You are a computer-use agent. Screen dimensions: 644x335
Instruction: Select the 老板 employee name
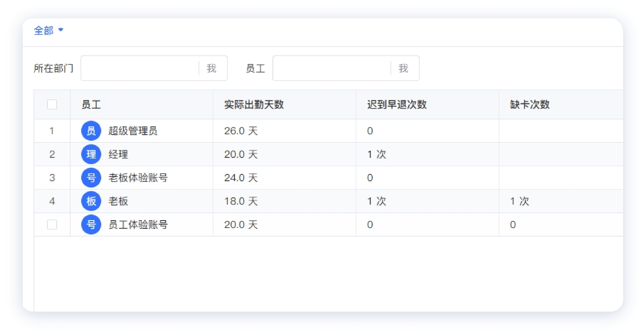click(x=118, y=201)
